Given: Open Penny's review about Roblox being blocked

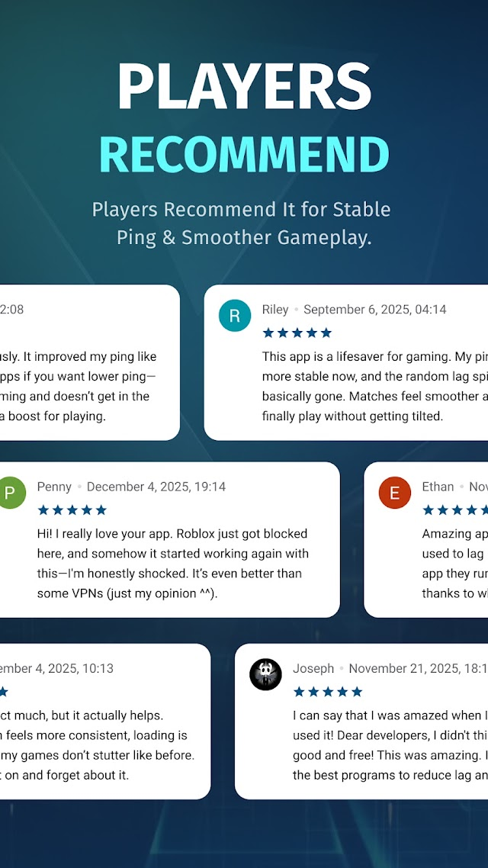Looking at the screenshot, I should point(173,564).
